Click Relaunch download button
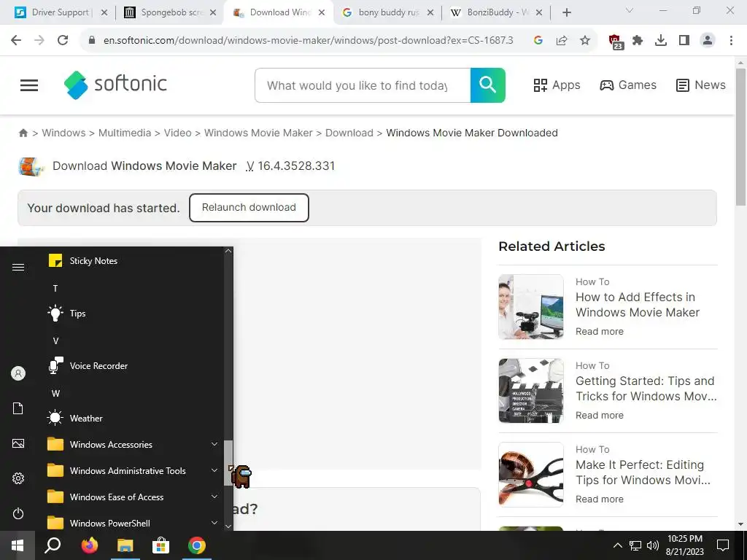Image resolution: width=747 pixels, height=560 pixels. (249, 208)
